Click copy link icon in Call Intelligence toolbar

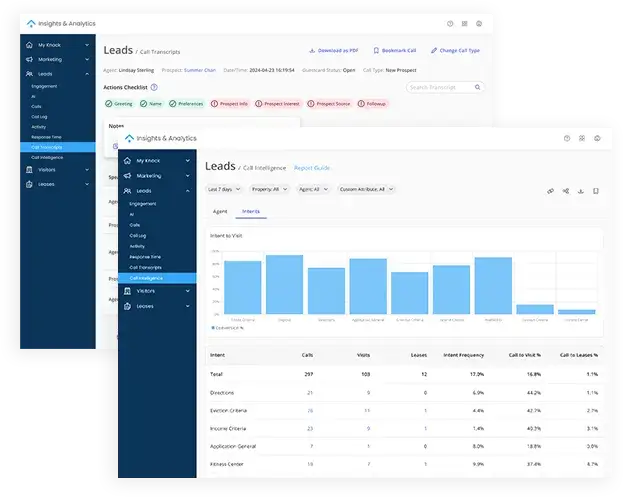click(x=550, y=191)
